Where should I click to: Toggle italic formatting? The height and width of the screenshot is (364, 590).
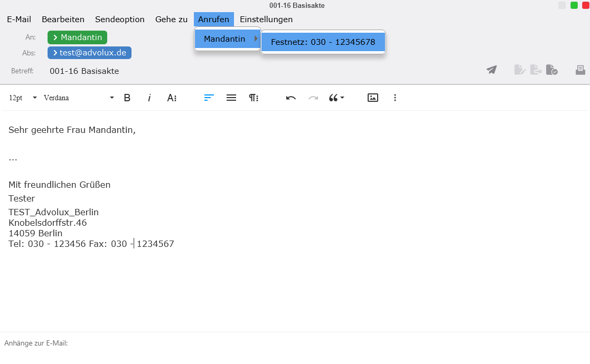click(149, 98)
